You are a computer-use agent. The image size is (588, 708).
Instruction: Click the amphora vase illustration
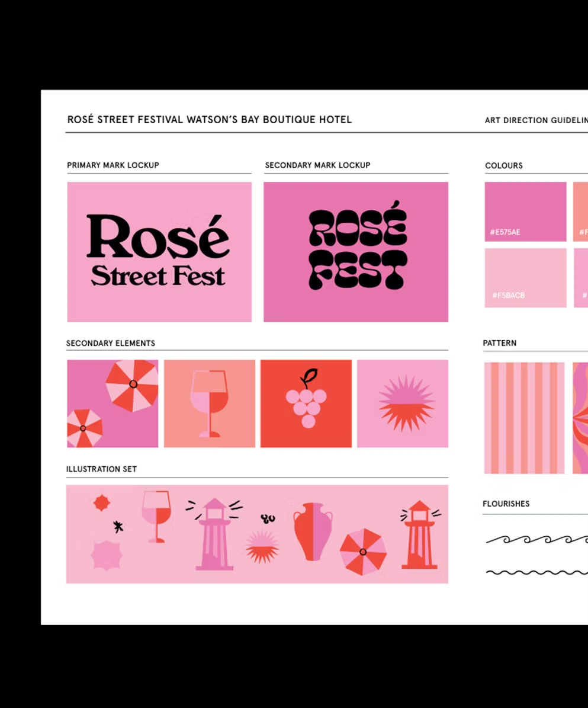tap(313, 532)
